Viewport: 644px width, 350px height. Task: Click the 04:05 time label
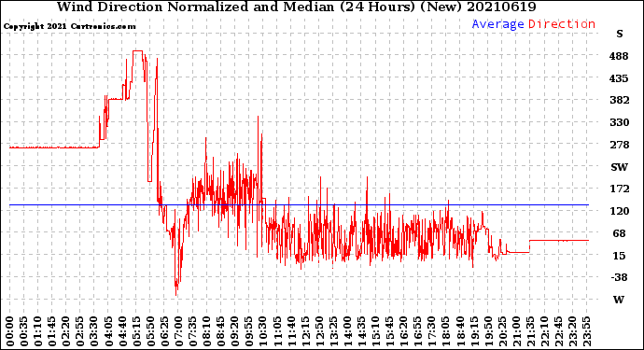tap(108, 331)
